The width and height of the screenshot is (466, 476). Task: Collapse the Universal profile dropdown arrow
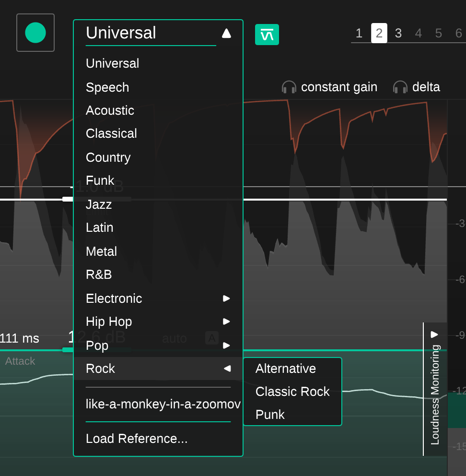(x=226, y=33)
